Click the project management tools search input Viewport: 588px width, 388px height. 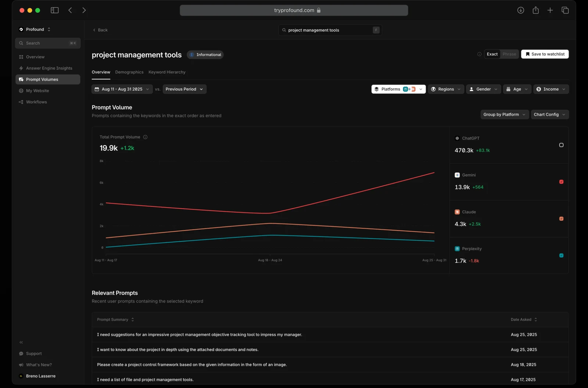[330, 30]
